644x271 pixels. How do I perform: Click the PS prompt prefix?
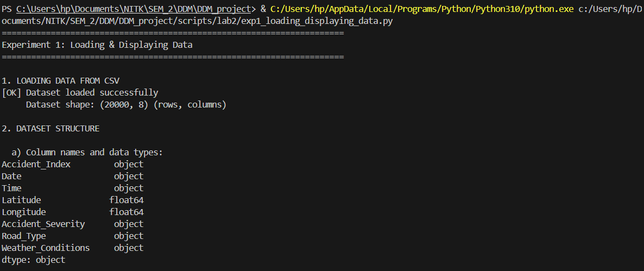coord(7,9)
